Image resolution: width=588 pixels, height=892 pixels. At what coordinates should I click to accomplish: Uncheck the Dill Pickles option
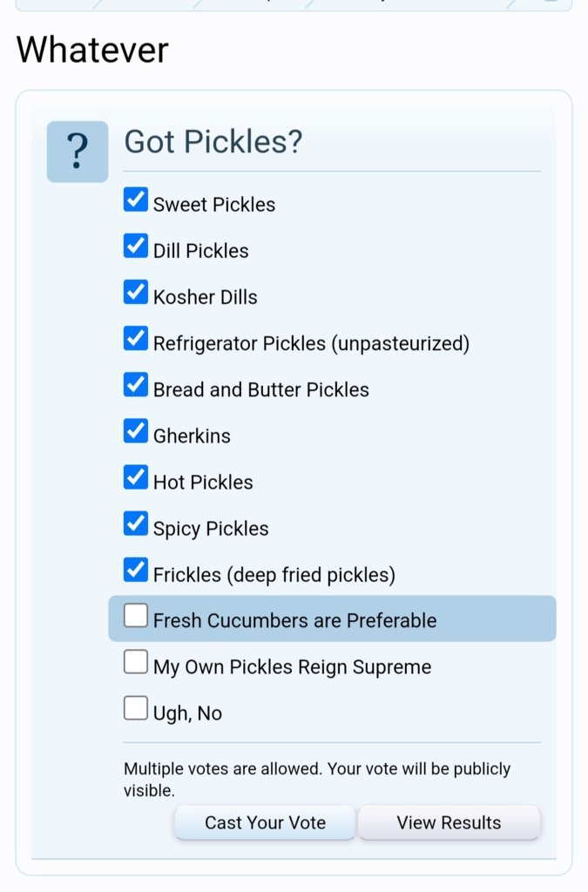[x=135, y=246]
